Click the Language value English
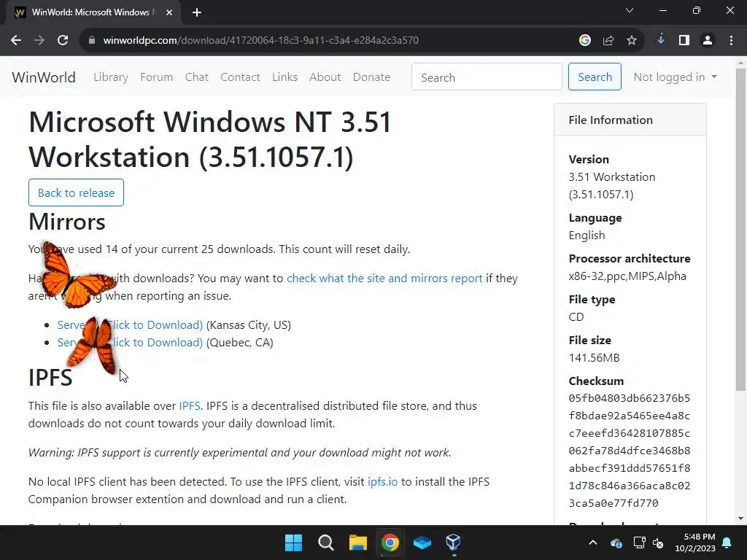Screen dimensions: 747x560 (x=587, y=236)
